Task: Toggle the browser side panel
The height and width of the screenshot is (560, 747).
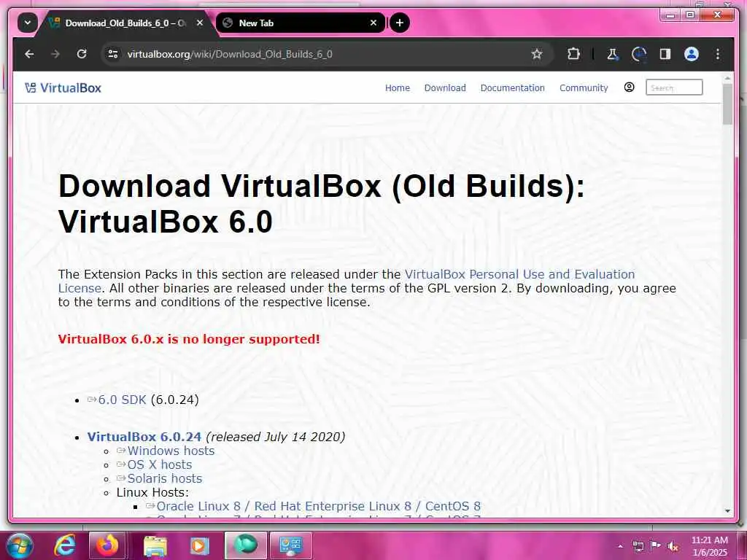Action: (665, 54)
